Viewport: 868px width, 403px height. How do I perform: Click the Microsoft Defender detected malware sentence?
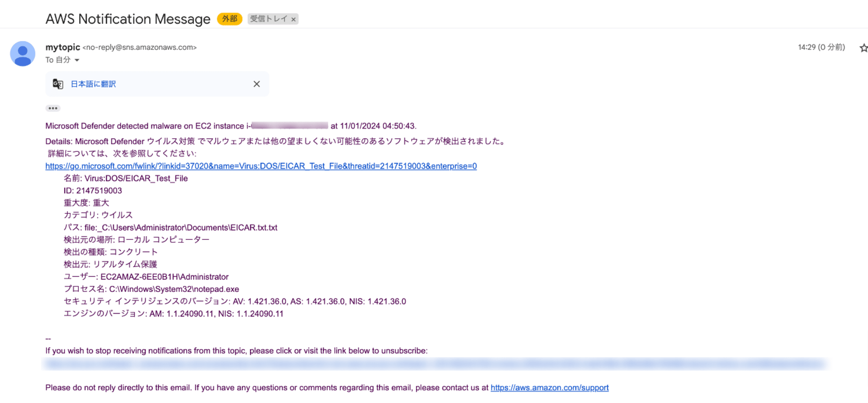coord(231,126)
